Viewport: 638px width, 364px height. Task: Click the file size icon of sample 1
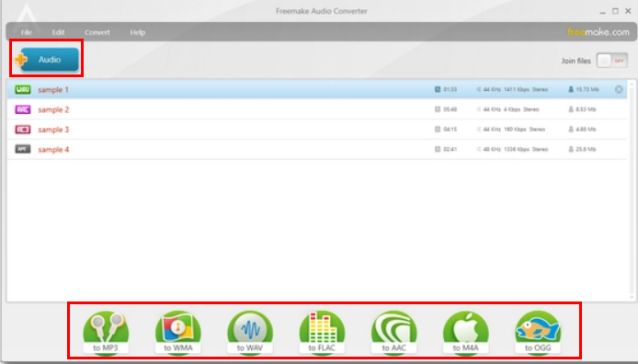tap(571, 89)
